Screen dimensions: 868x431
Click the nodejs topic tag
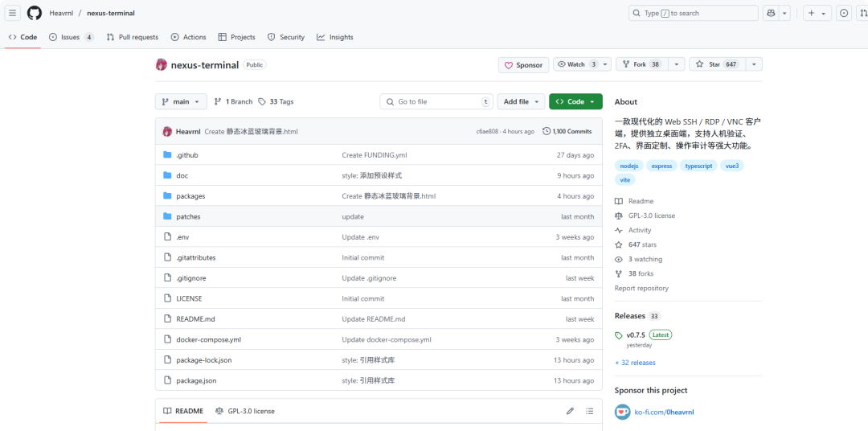tap(629, 166)
